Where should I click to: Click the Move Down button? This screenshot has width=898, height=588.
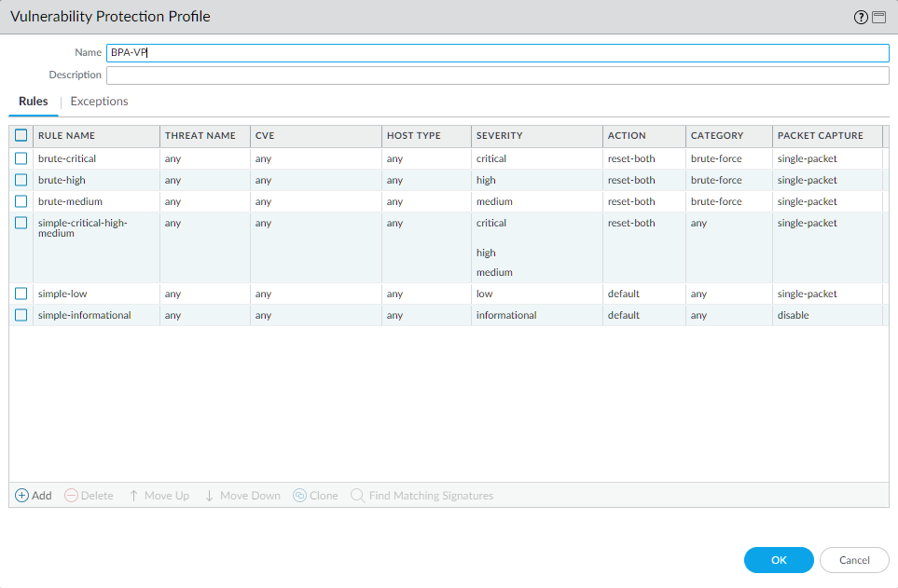tap(242, 495)
